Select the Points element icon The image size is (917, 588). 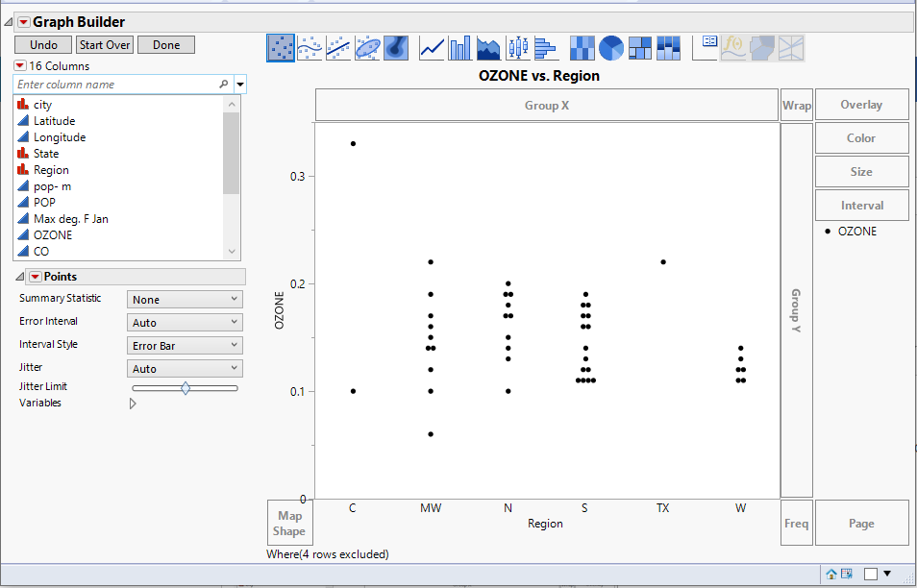281,48
